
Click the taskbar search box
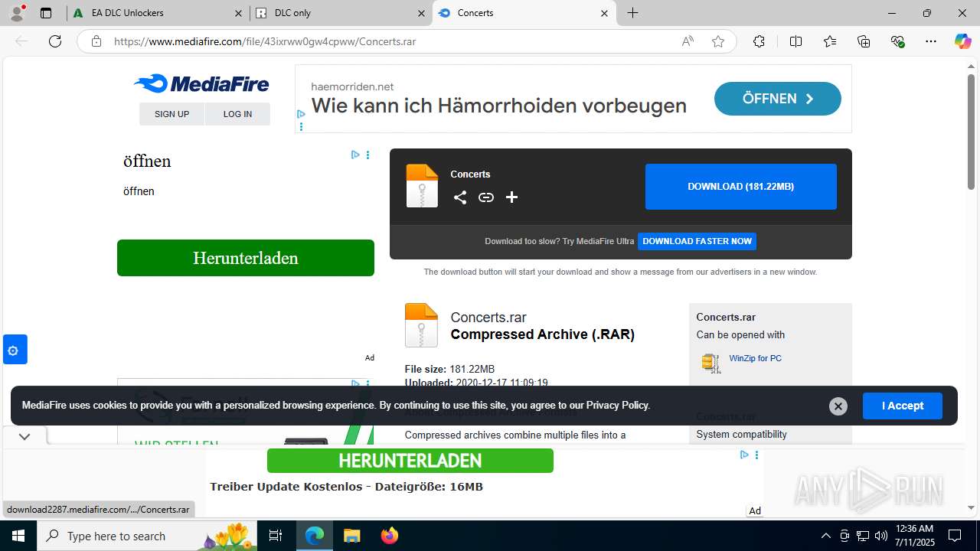click(148, 536)
